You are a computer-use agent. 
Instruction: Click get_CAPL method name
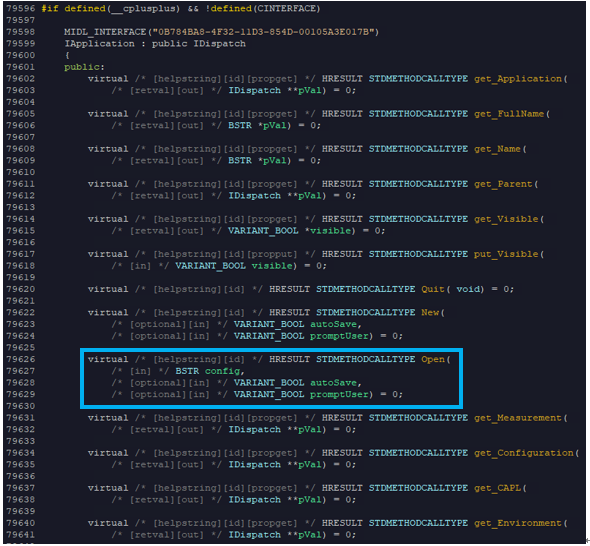(497, 488)
